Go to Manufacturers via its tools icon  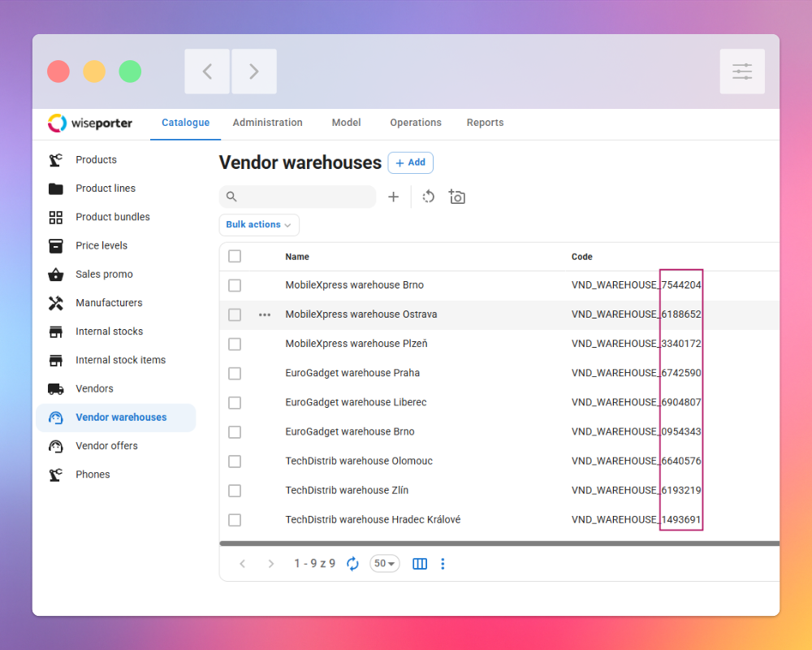[x=56, y=303]
